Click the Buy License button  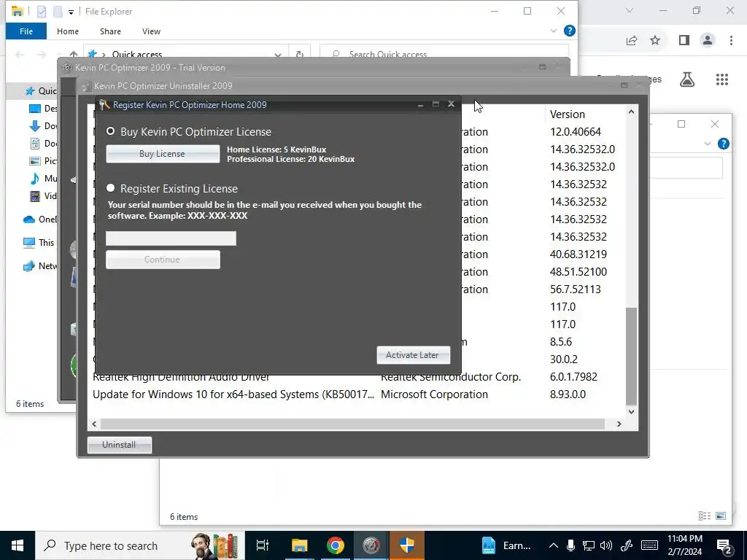tap(163, 154)
